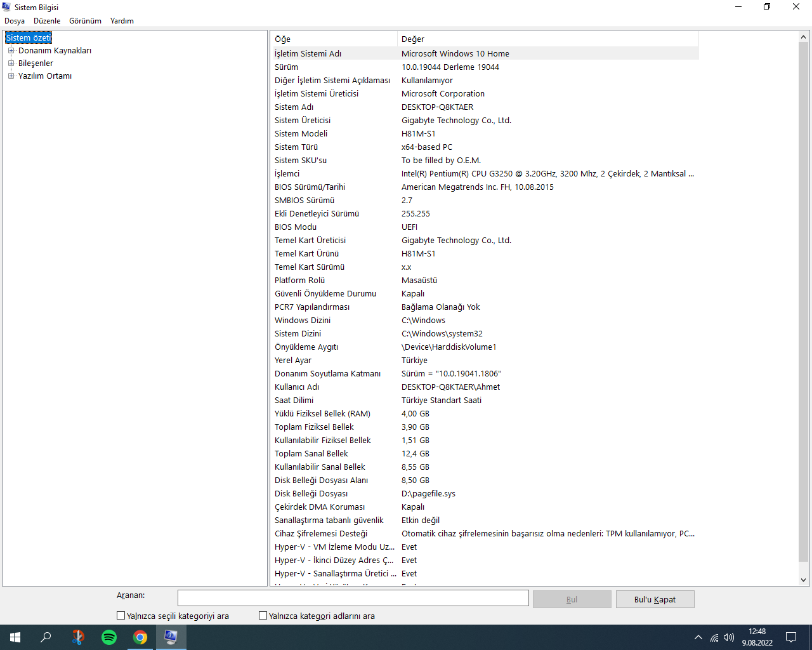Select Bileşenler tree label
Image resolution: width=812 pixels, height=650 pixels.
pyautogui.click(x=36, y=63)
